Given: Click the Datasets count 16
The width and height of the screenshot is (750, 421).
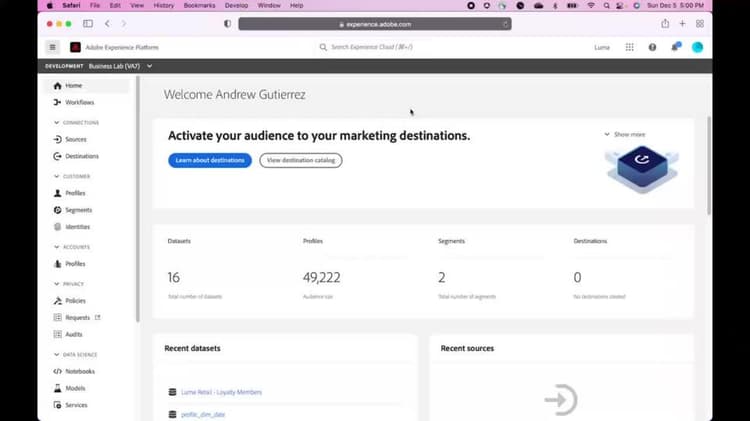Looking at the screenshot, I should click(174, 277).
